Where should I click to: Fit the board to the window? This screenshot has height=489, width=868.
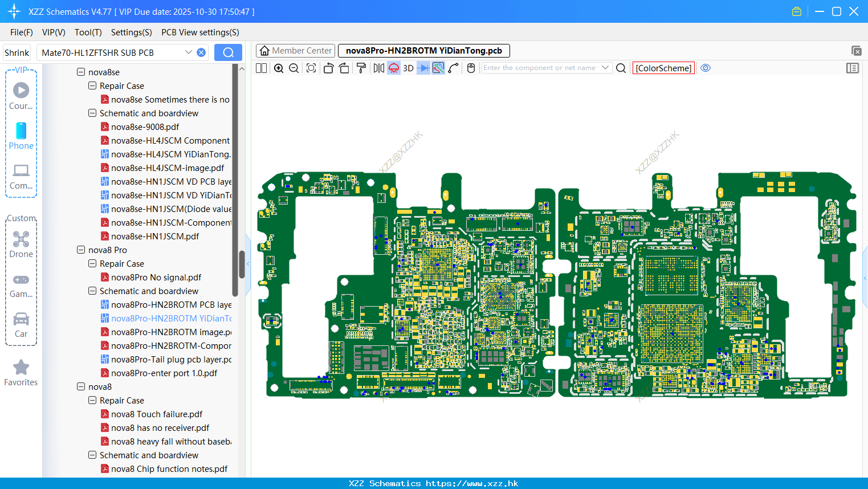[311, 68]
